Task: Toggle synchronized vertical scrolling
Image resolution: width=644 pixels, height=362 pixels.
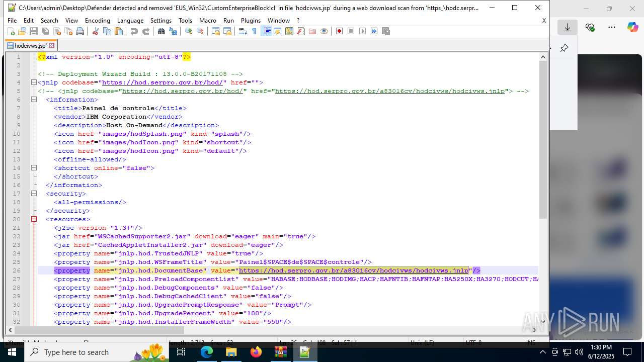Action: 215,31
